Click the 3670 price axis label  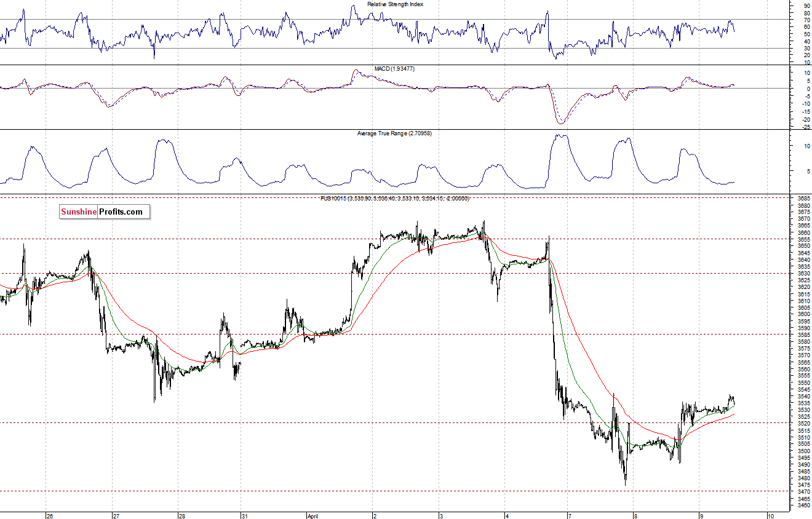pyautogui.click(x=803, y=218)
